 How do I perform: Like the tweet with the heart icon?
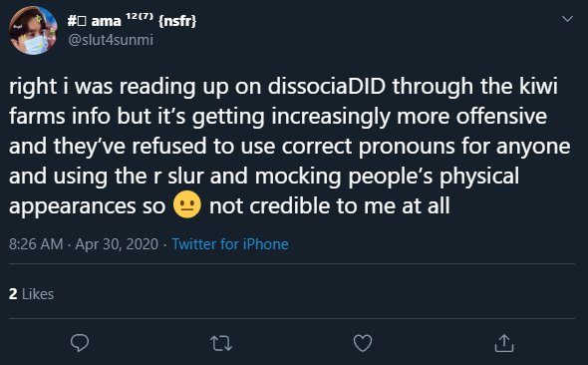tap(363, 343)
